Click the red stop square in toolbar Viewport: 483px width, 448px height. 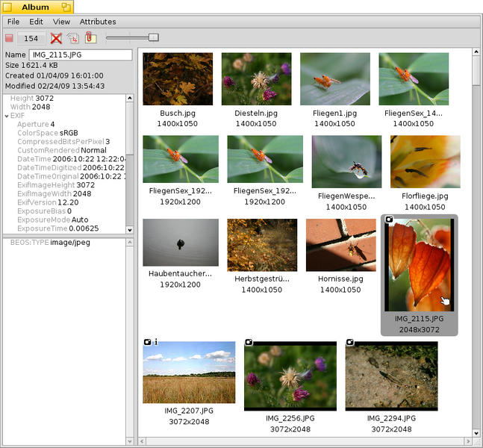click(x=9, y=38)
